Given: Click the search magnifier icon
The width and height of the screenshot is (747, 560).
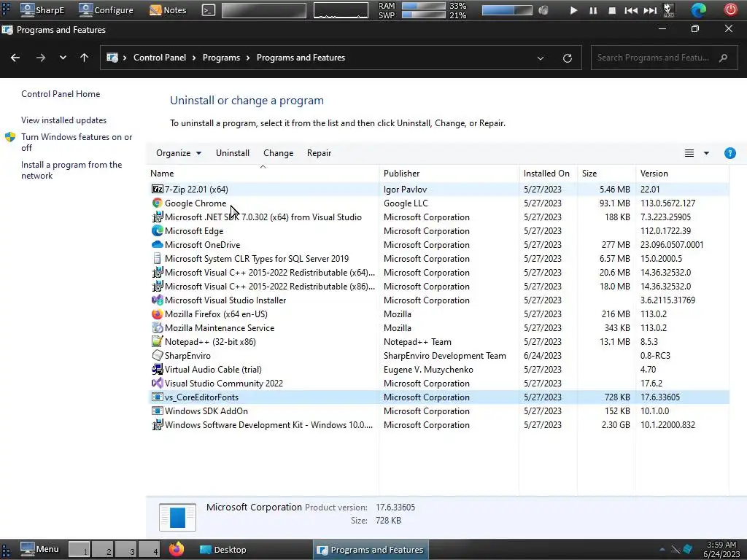Looking at the screenshot, I should (x=723, y=58).
